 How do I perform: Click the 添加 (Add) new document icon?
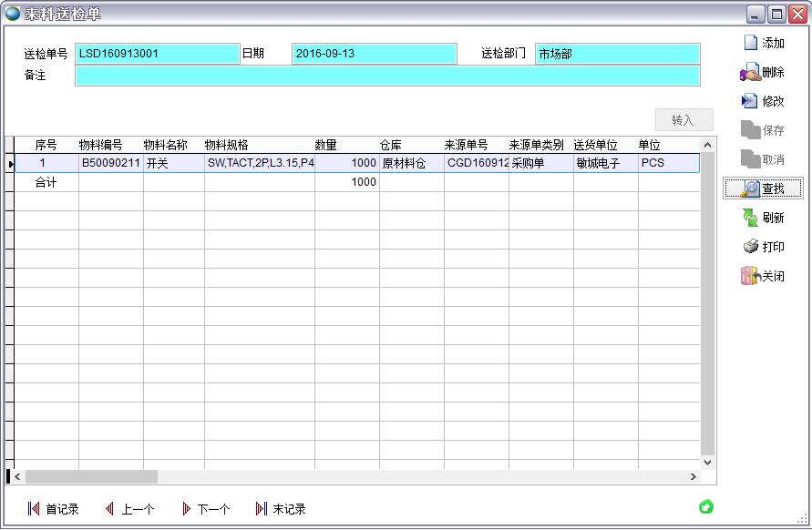(x=750, y=43)
